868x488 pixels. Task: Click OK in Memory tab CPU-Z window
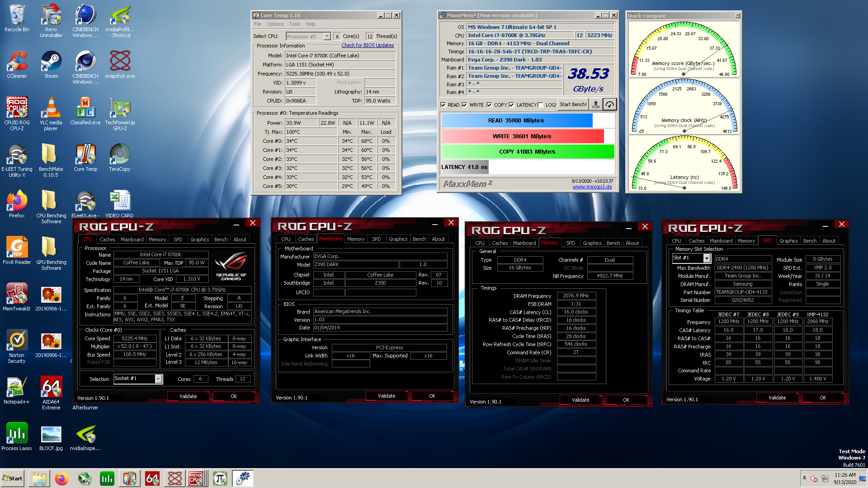[626, 400]
